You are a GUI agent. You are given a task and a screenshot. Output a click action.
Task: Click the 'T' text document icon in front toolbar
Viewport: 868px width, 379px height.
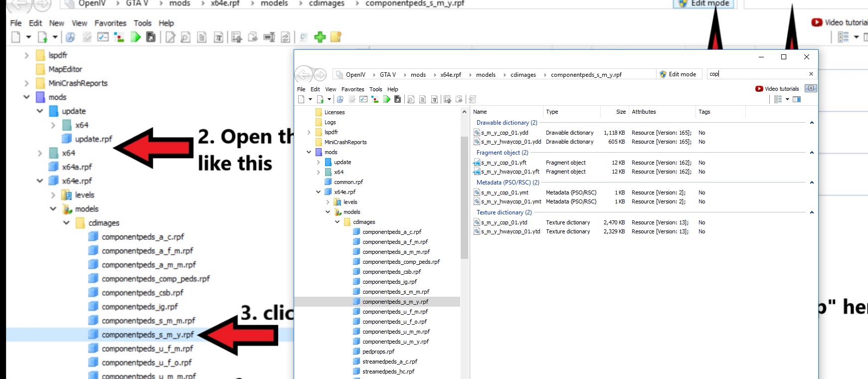[x=434, y=99]
